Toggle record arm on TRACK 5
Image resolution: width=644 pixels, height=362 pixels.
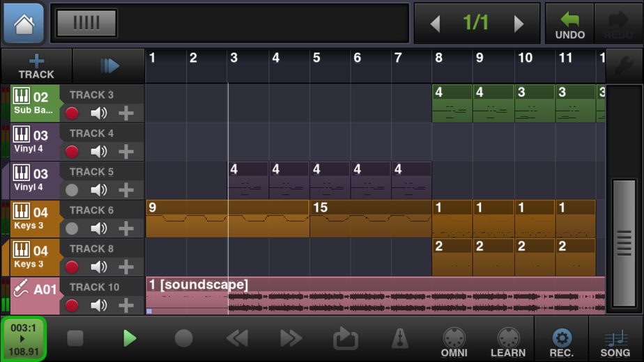(72, 190)
